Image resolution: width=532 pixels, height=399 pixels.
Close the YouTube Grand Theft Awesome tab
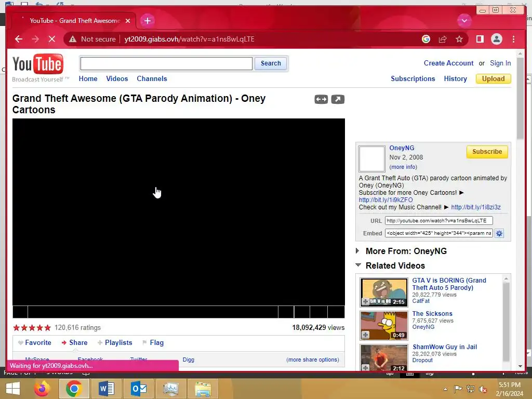coord(128,21)
